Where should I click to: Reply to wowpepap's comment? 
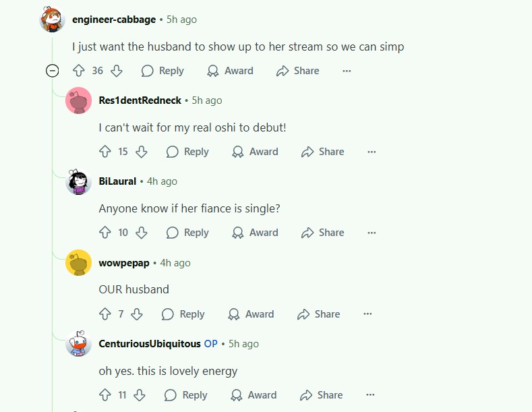click(183, 314)
